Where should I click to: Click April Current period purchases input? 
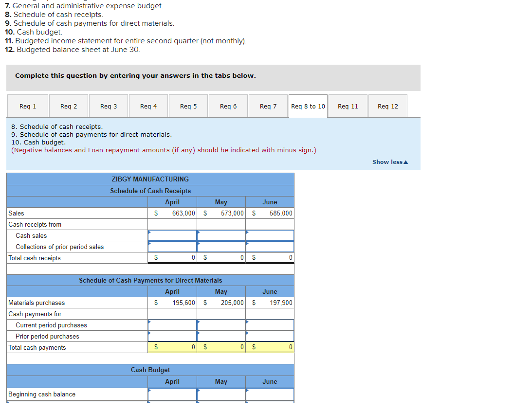coord(172,325)
